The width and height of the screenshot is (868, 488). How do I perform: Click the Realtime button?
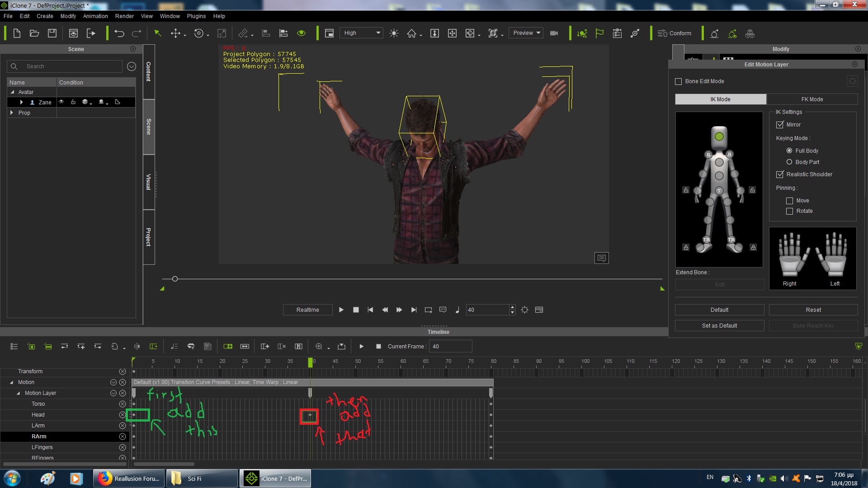pyautogui.click(x=307, y=310)
